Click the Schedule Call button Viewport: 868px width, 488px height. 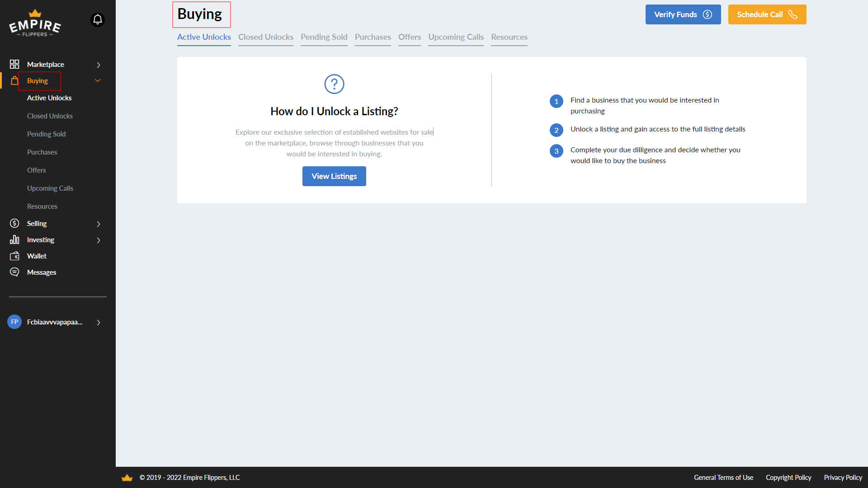pyautogui.click(x=767, y=14)
